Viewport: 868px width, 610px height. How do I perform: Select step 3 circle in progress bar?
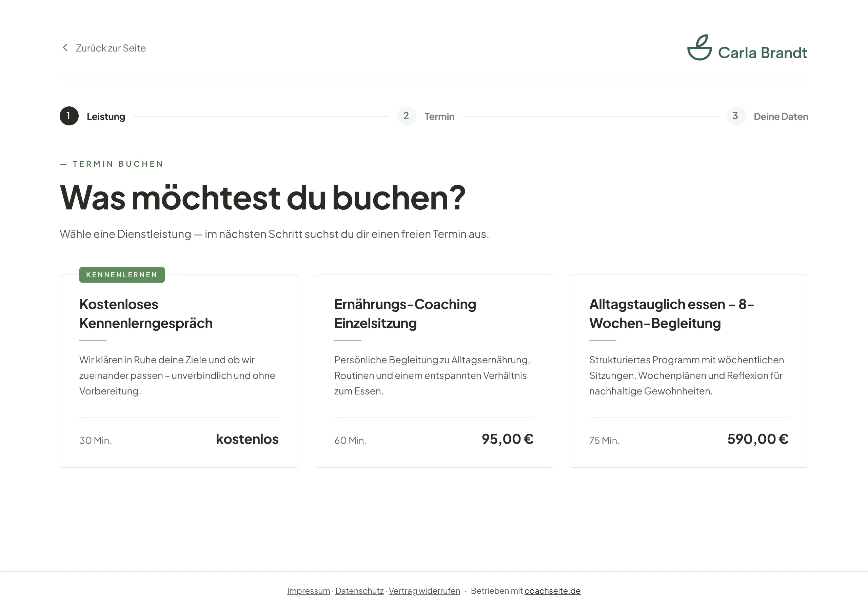coord(736,116)
